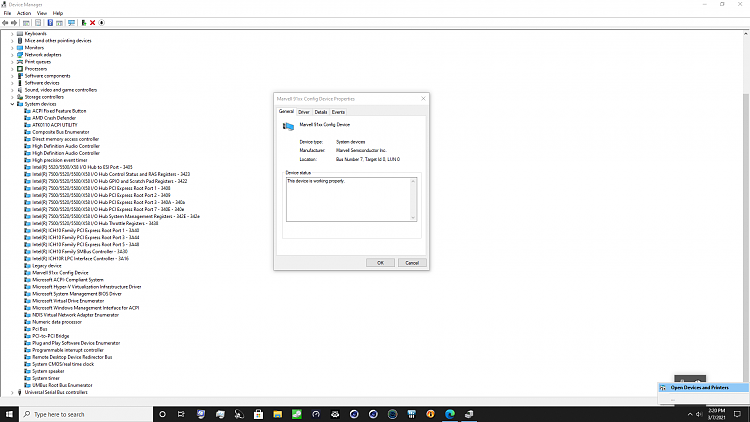Expand the Print queues category
The width and height of the screenshot is (750, 422).
tap(12, 62)
